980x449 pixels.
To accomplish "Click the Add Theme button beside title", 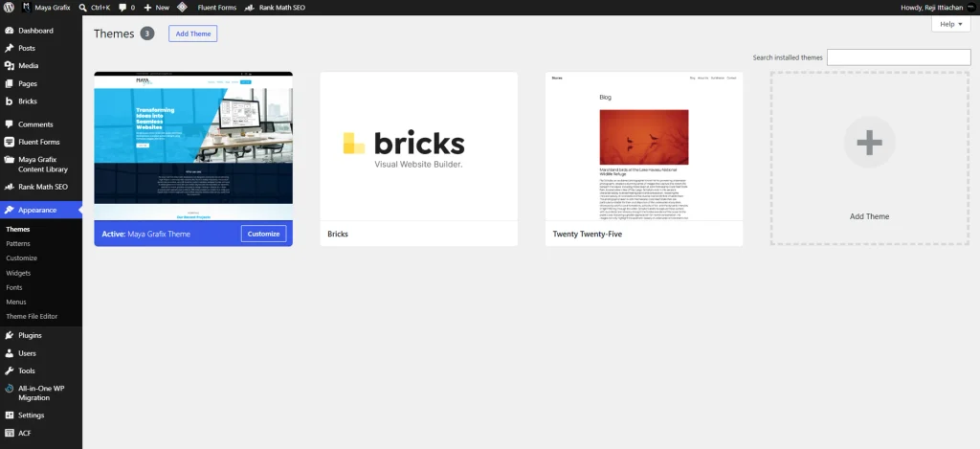I will tap(193, 34).
